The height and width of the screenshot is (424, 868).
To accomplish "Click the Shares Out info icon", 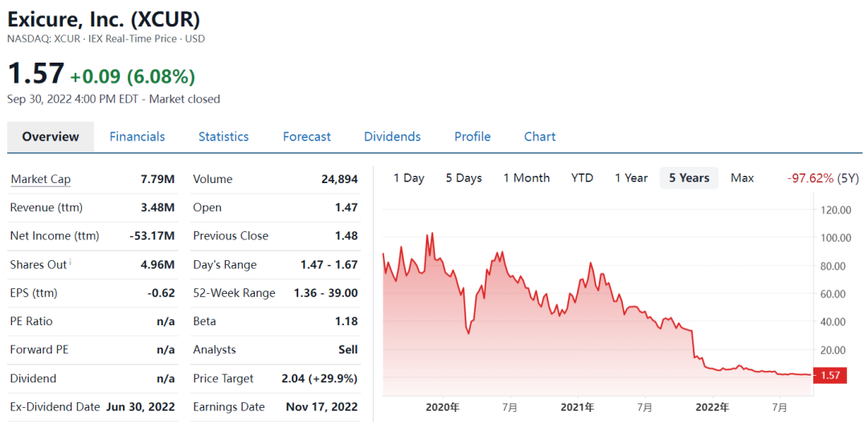I will pos(70,262).
